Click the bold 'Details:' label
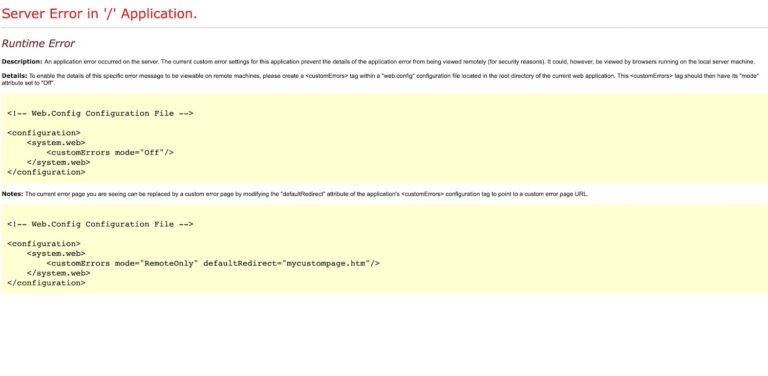 (x=14, y=76)
